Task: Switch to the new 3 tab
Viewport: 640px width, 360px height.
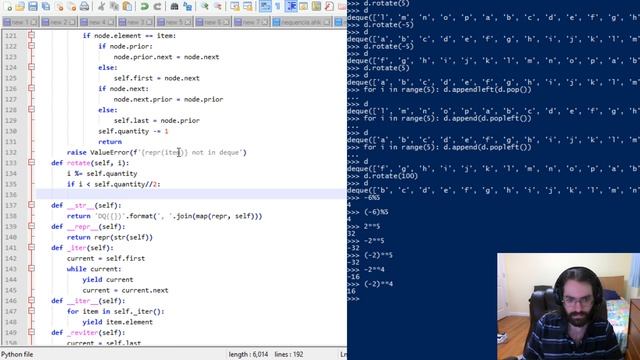Action: [136, 22]
